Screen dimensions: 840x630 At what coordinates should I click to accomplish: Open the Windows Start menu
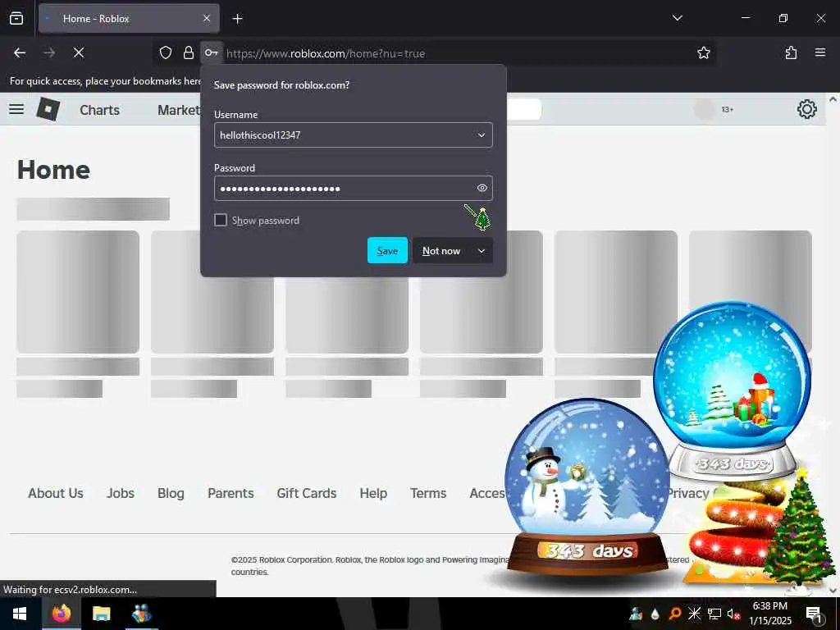20,614
